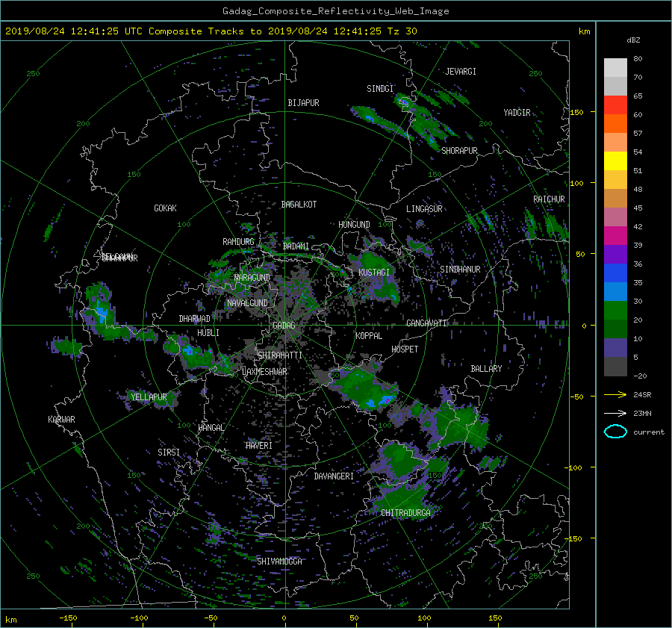The width and height of the screenshot is (672, 628).
Task: Click the BIJAPUR city label
Action: [303, 103]
